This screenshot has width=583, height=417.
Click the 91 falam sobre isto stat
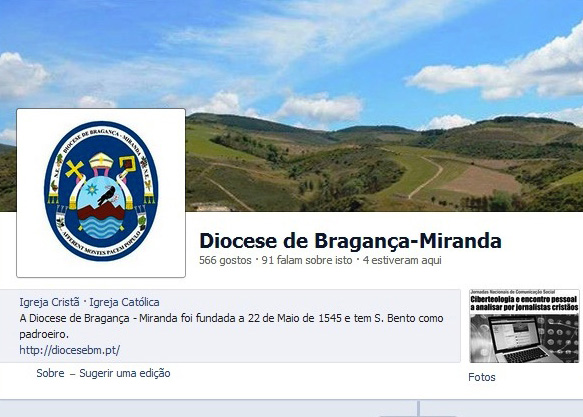[307, 260]
